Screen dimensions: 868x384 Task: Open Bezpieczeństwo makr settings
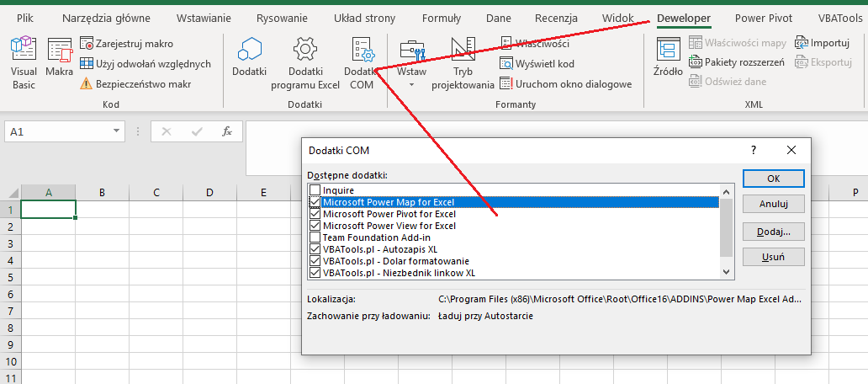click(x=135, y=84)
